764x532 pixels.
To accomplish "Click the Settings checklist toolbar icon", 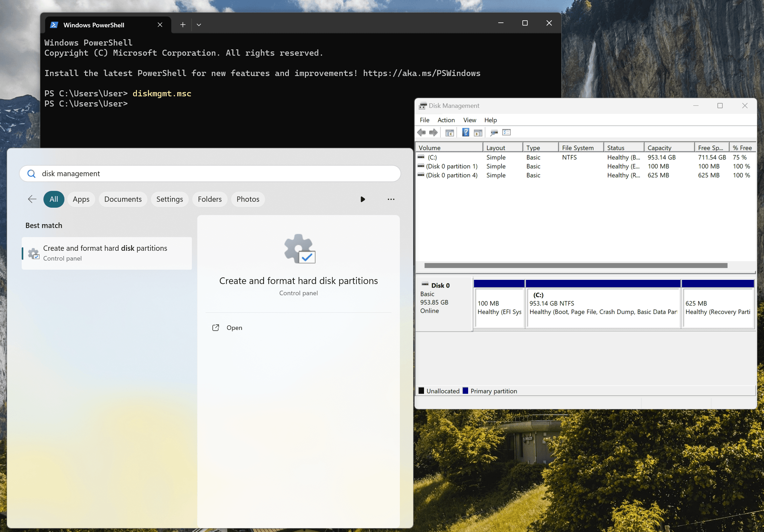I will pos(507,132).
